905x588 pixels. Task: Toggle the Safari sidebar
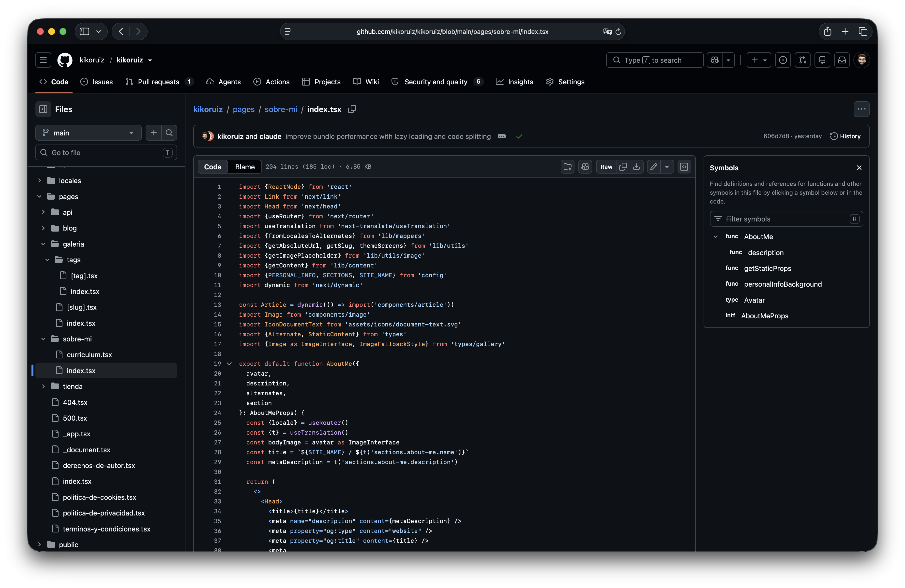point(84,31)
